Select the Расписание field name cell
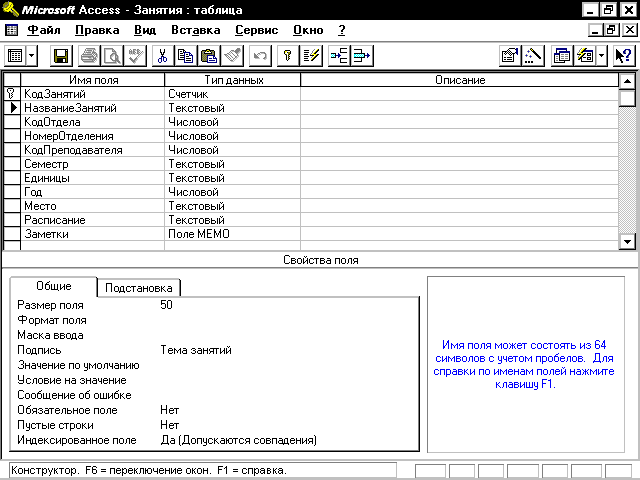The image size is (640, 480). 92,220
